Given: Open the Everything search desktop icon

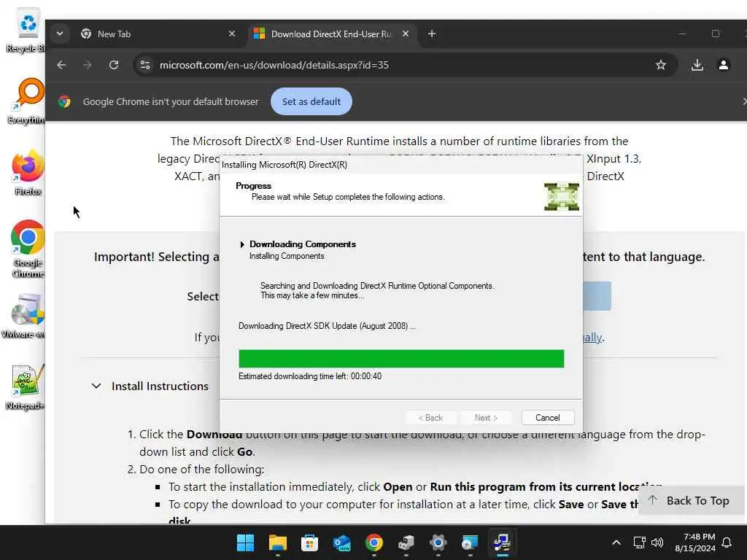Looking at the screenshot, I should (x=28, y=101).
